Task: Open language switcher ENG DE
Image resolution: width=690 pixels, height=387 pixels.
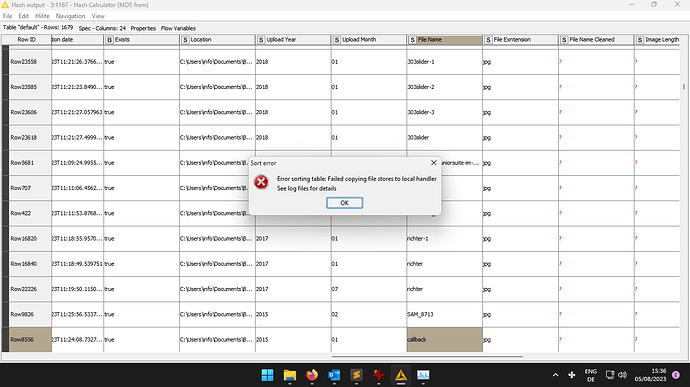Action: pyautogui.click(x=591, y=375)
